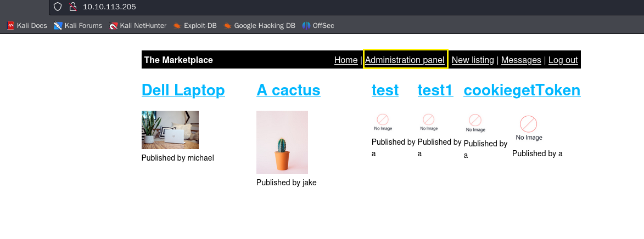This screenshot has height=239, width=644.
Task: Open the test1 listing
Action: click(435, 90)
